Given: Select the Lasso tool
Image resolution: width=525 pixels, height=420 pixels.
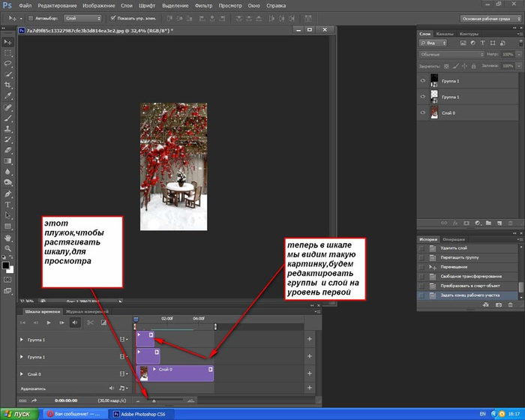Looking at the screenshot, I should click(7, 64).
